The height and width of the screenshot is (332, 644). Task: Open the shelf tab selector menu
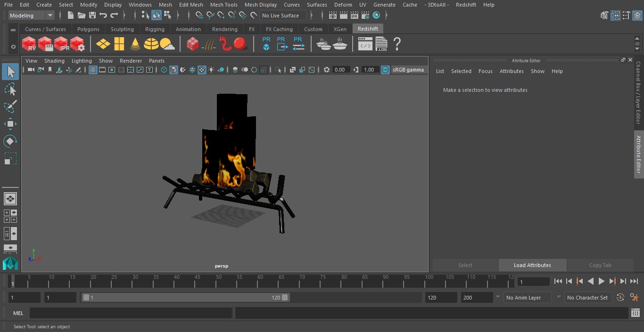tap(13, 30)
